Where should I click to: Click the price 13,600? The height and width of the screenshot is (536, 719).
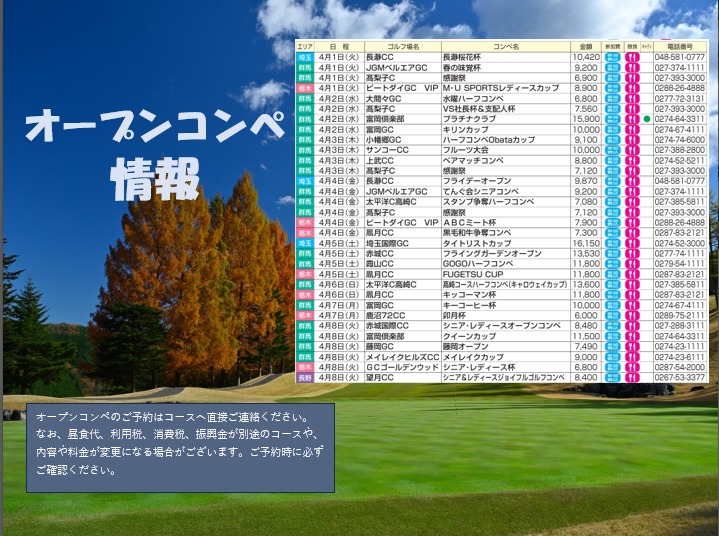(586, 284)
